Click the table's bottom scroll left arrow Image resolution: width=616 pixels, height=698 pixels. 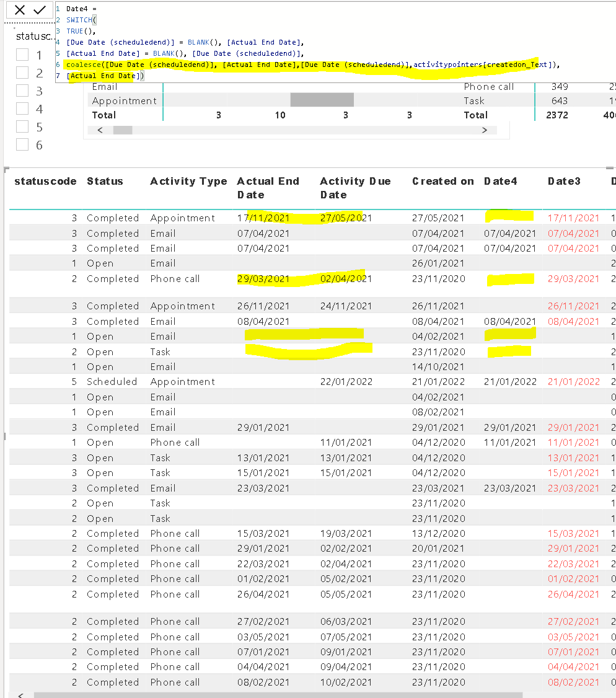tap(20, 695)
